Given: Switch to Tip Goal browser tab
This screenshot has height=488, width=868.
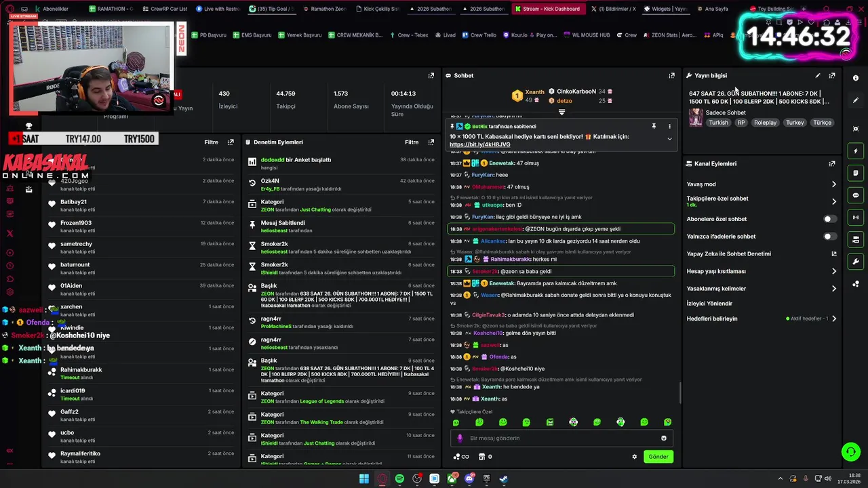Looking at the screenshot, I should click(x=271, y=9).
